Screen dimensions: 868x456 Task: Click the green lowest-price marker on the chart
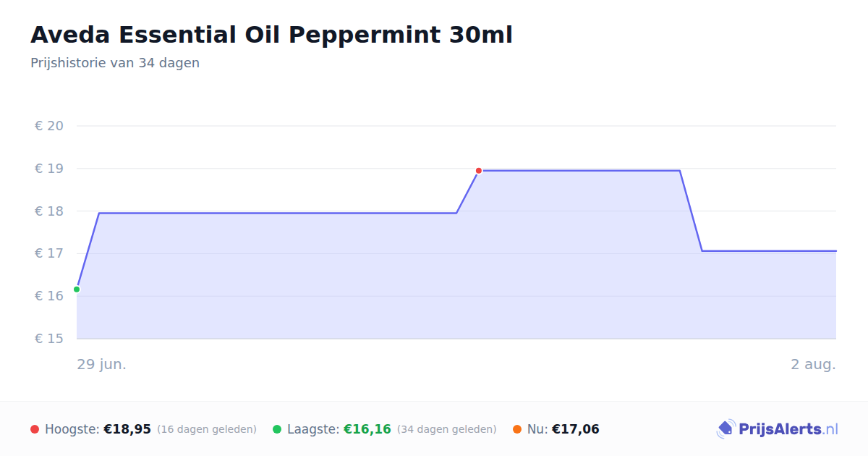click(77, 290)
